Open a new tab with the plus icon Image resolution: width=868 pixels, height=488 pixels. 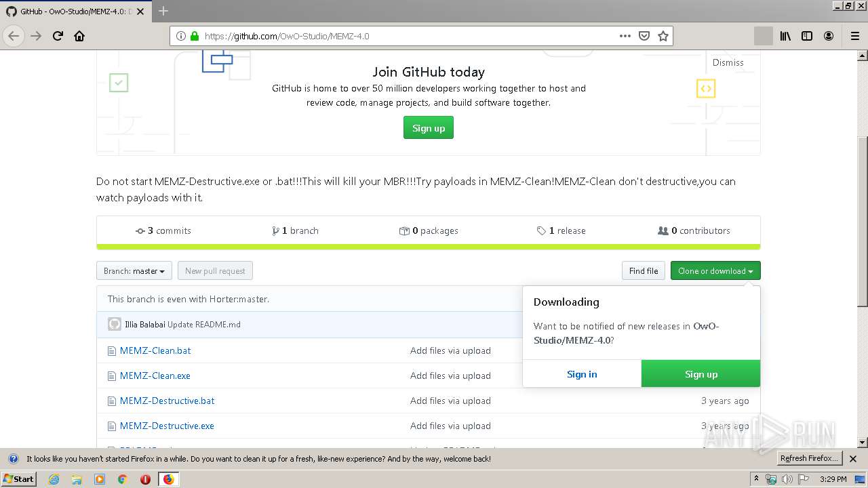click(x=163, y=11)
